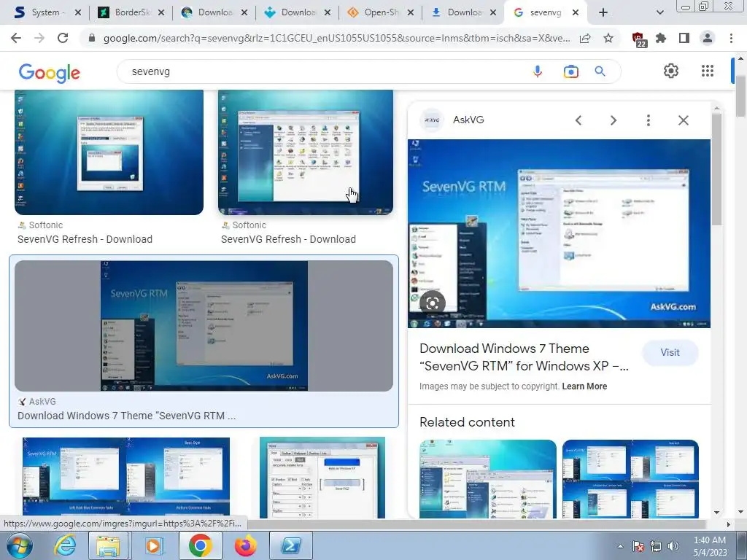The image size is (747, 560).
Task: Open the Download Windows 7 Theme title link
Action: [x=524, y=357]
